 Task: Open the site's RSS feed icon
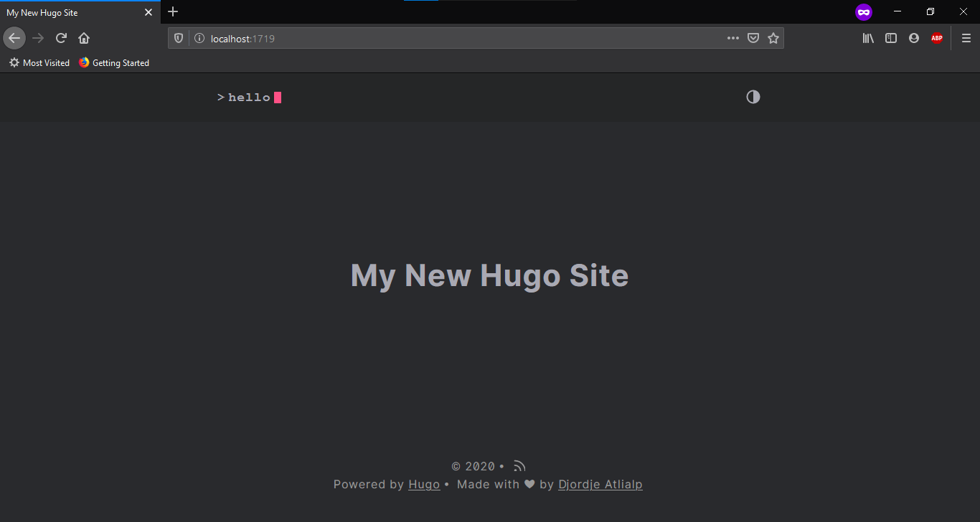[519, 465]
